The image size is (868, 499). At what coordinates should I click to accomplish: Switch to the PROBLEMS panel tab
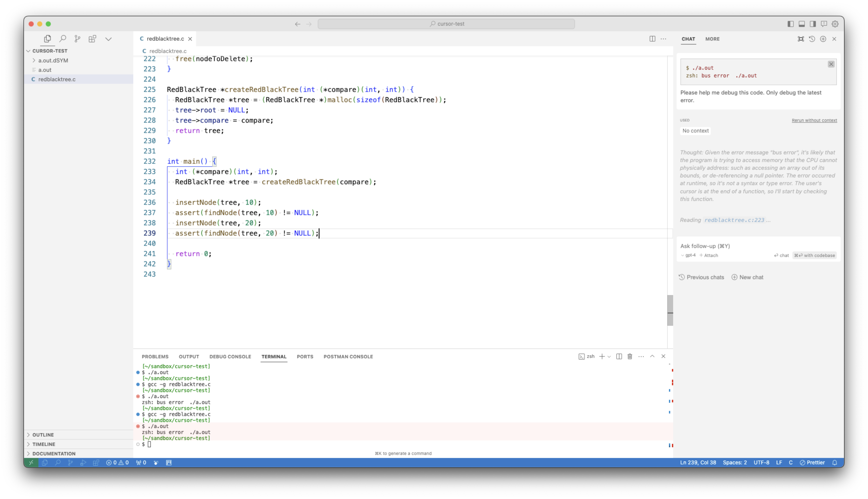(155, 357)
